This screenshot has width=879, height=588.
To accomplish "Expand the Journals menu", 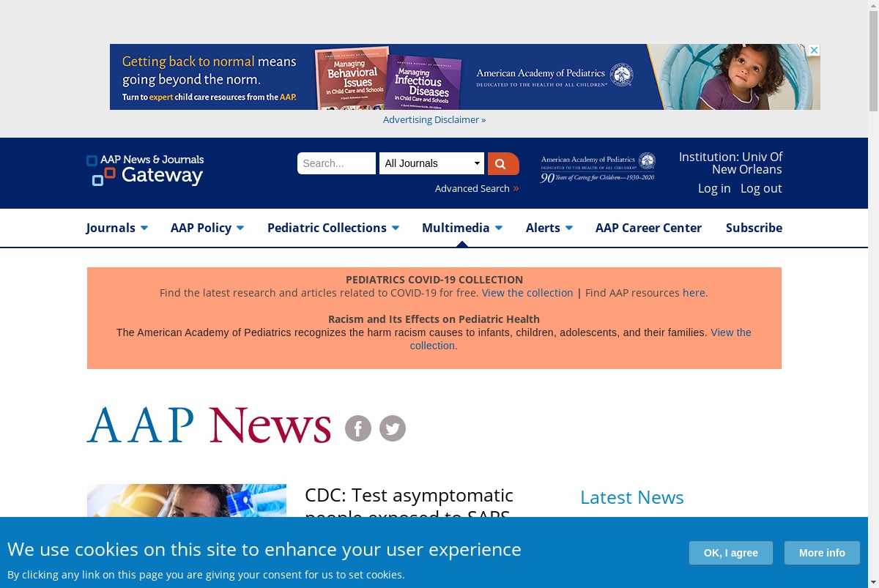I will click(x=117, y=228).
